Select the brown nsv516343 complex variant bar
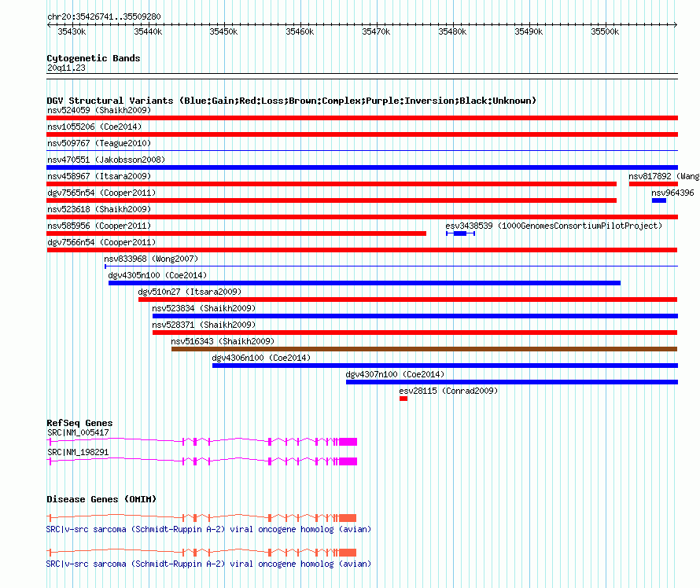This screenshot has width=700, height=588. [x=424, y=349]
